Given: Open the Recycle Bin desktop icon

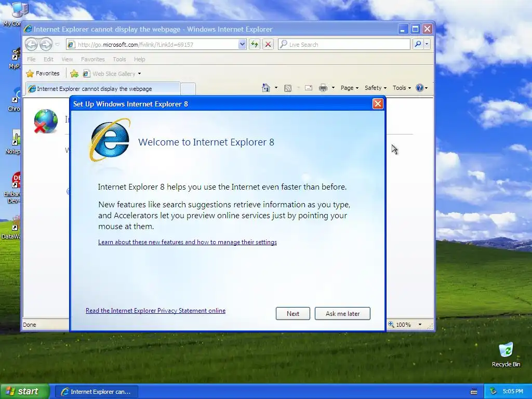Looking at the screenshot, I should [506, 354].
